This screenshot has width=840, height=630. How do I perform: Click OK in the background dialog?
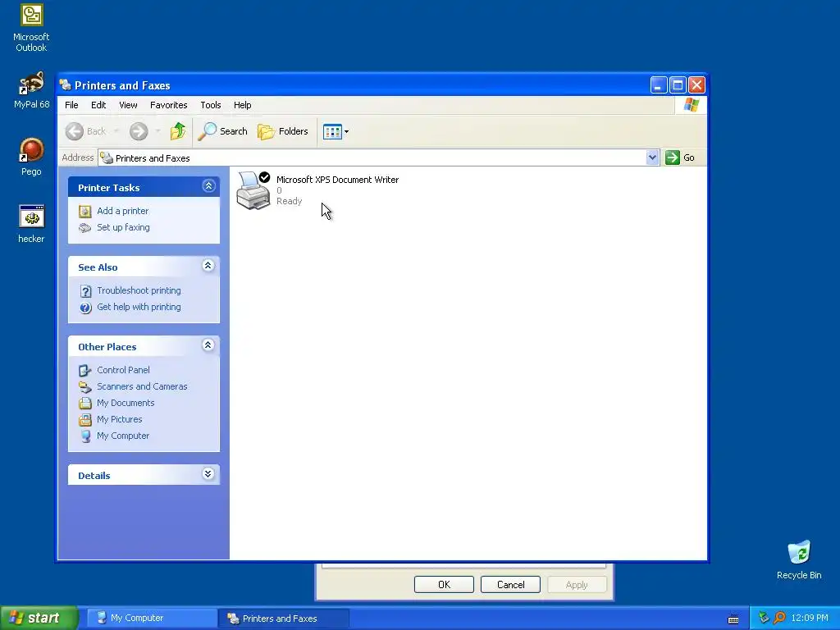444,584
